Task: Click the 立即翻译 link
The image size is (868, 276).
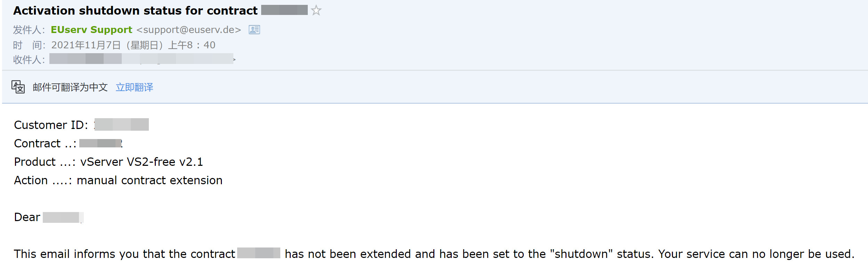Action: coord(134,87)
